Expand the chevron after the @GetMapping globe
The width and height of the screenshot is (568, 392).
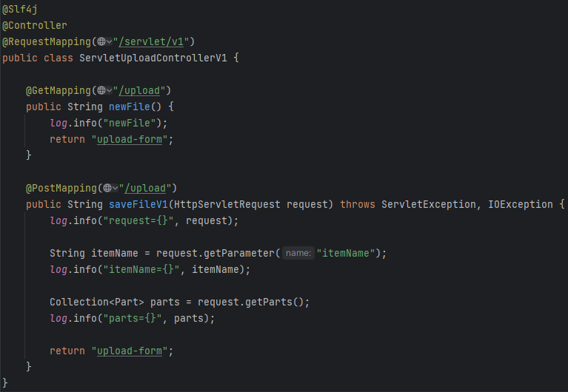point(110,91)
